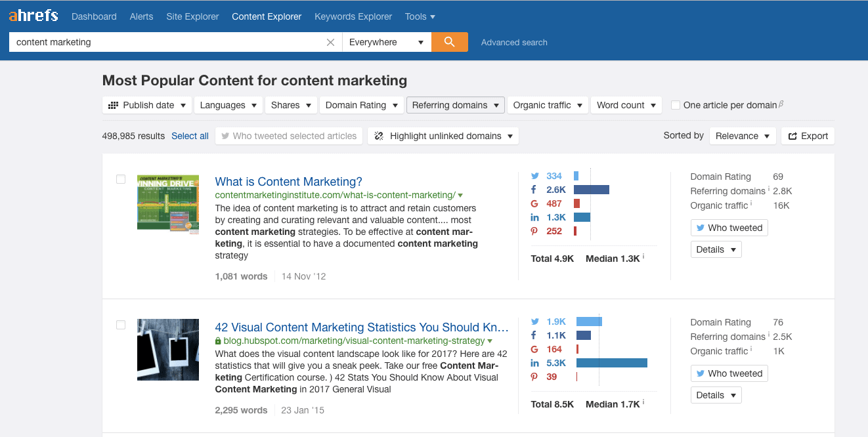Click the Pinterest icon in the HubSpot result's shares

coord(534,377)
